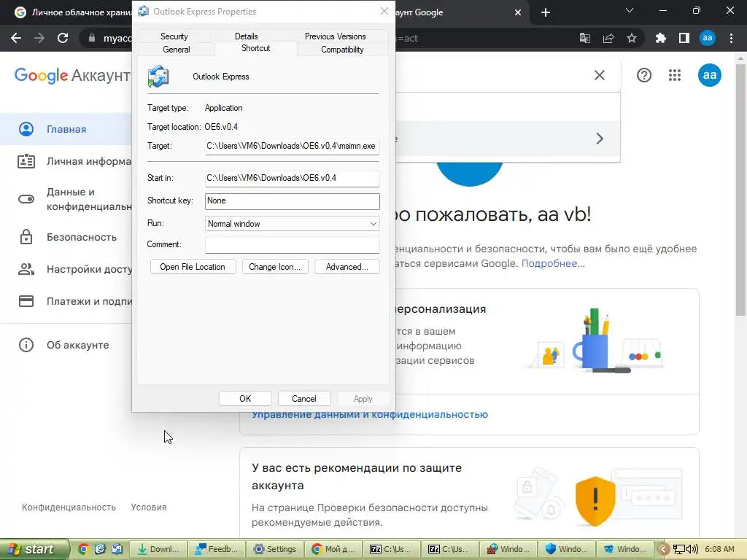Click the Comment field
747x560 pixels.
(x=292, y=245)
